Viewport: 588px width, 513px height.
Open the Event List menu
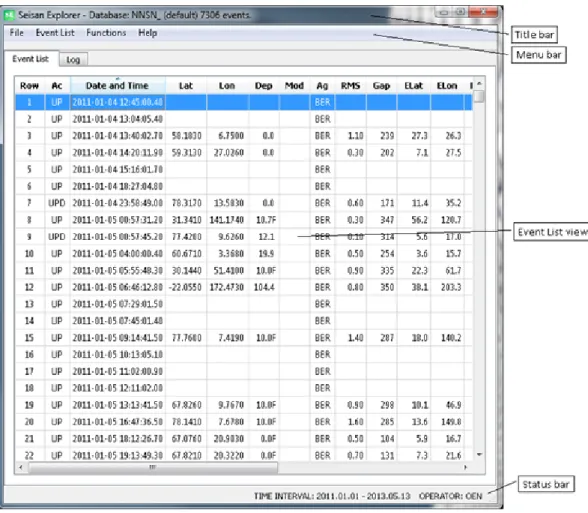click(x=55, y=33)
